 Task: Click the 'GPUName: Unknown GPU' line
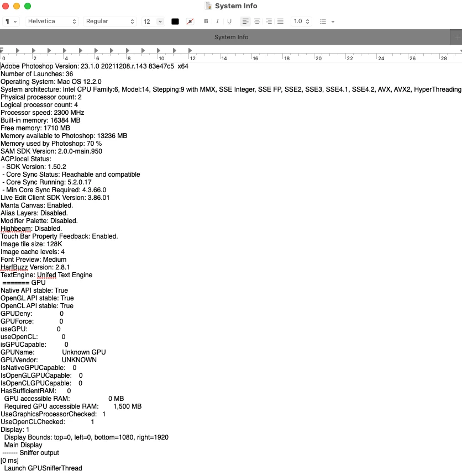click(53, 352)
